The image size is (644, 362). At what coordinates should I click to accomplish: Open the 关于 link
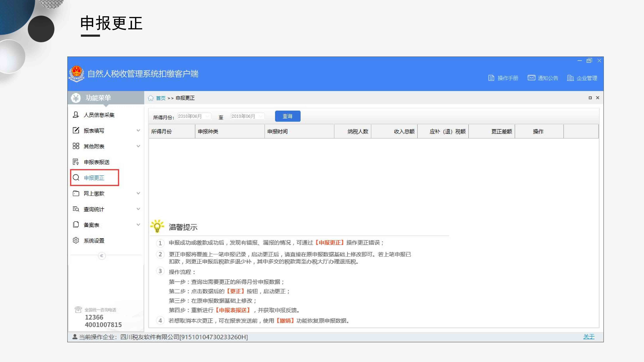pyautogui.click(x=589, y=337)
